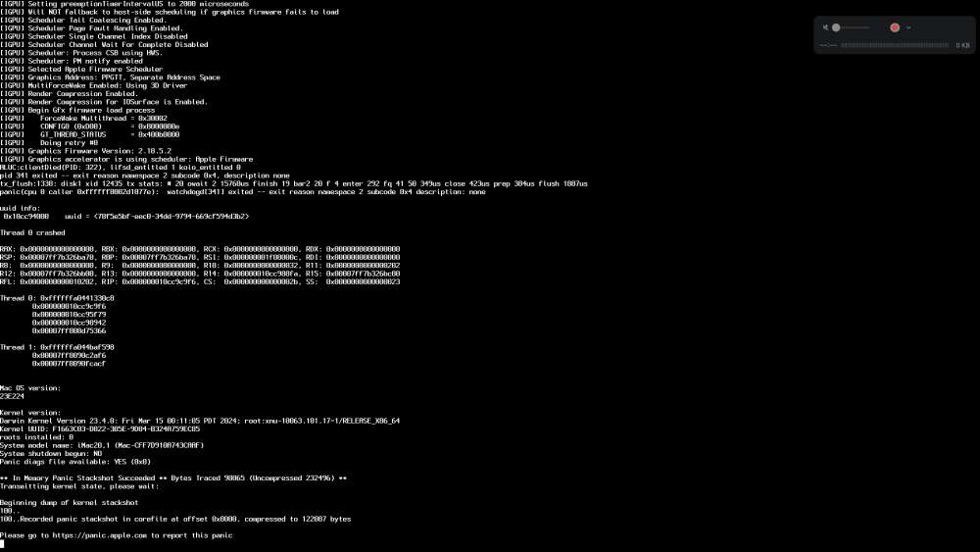Select "Scheduler: Process CSB using HWS." line
The width and height of the screenshot is (980, 552).
pyautogui.click(x=81, y=53)
